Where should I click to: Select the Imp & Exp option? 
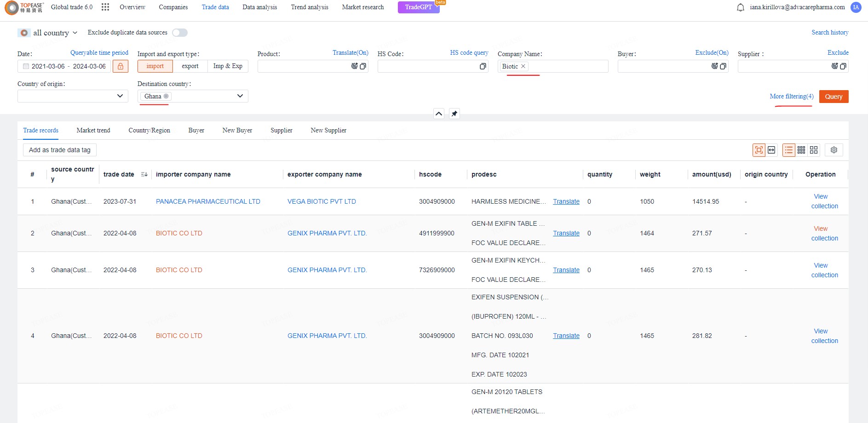click(x=228, y=66)
